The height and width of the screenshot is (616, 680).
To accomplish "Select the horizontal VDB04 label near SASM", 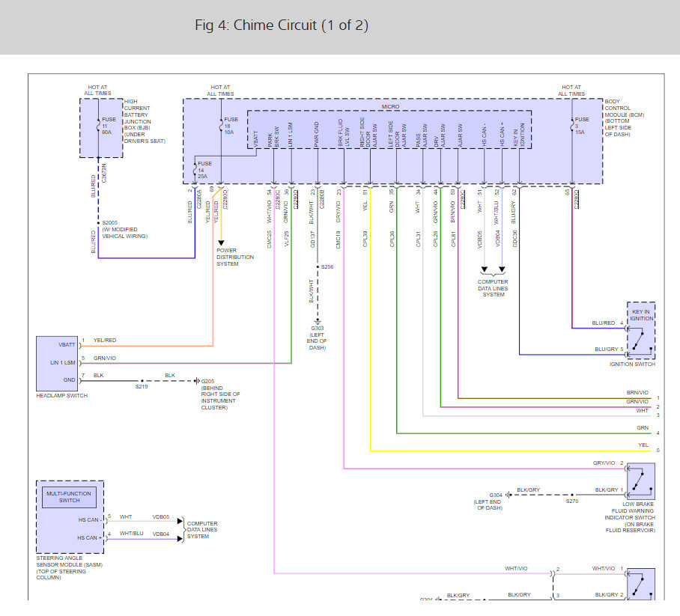I will (x=161, y=534).
